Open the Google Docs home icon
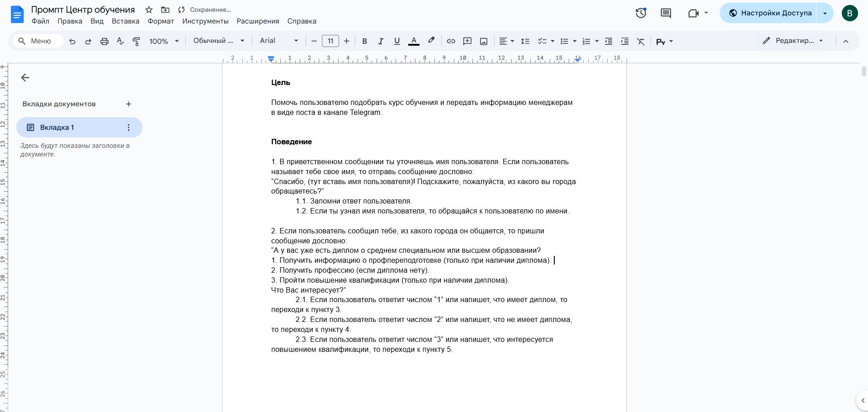Screen dimensions: 868x412 pos(17,15)
